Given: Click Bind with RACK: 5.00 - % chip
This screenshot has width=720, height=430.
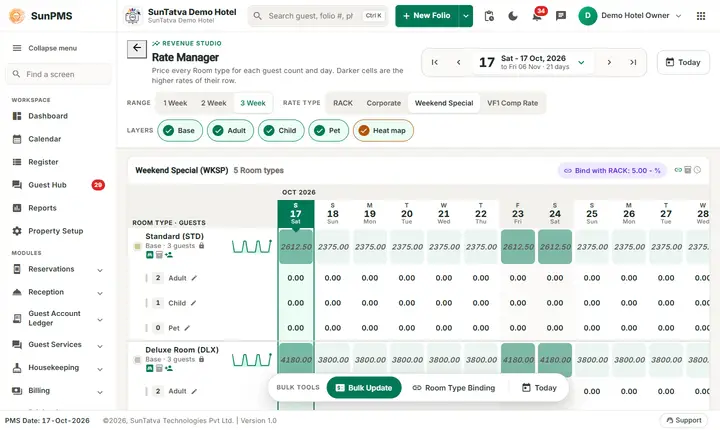Looking at the screenshot, I should point(612,170).
